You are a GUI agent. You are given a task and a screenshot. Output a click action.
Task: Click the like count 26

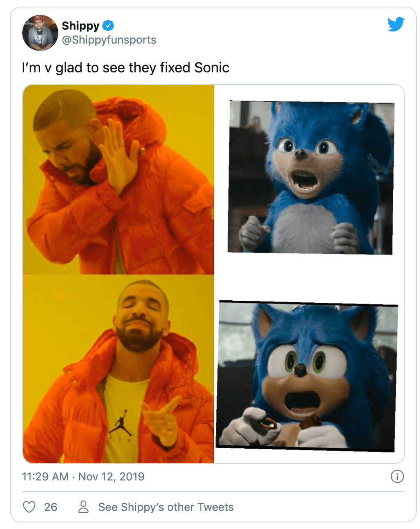click(x=51, y=507)
